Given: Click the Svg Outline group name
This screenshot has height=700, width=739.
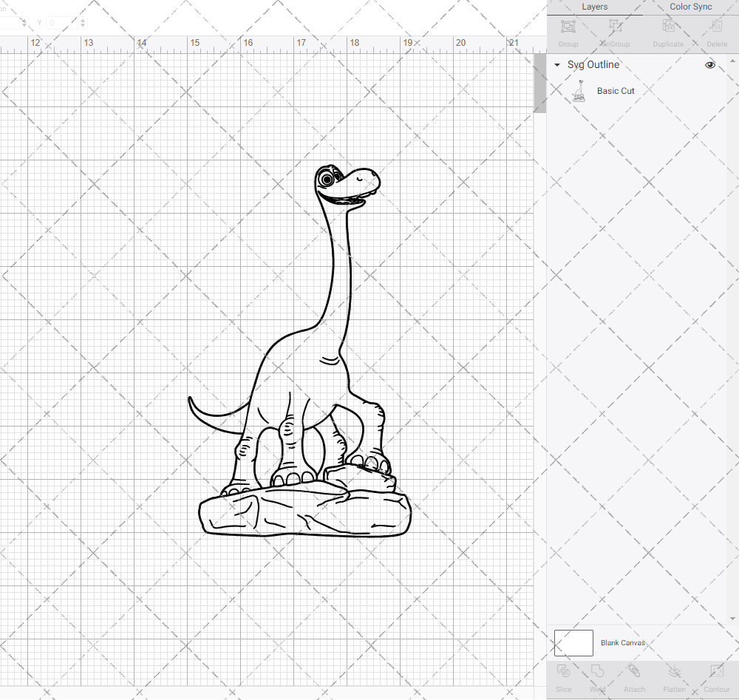Looking at the screenshot, I should [593, 64].
